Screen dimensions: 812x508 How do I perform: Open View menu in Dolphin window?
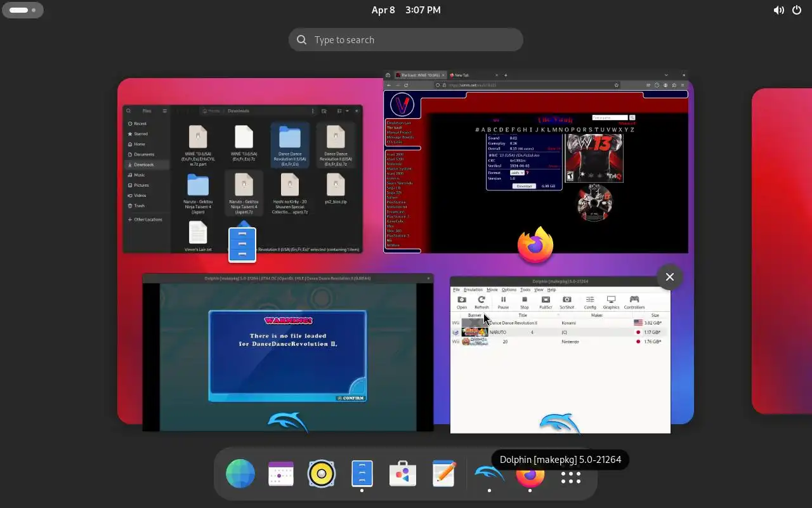click(539, 290)
